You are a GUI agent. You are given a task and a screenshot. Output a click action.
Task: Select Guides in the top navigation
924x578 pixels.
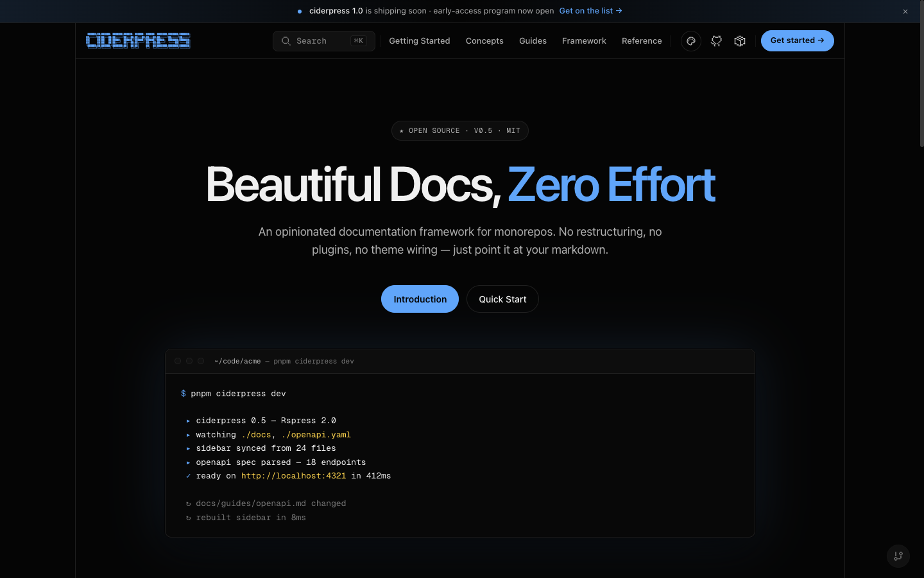click(533, 41)
